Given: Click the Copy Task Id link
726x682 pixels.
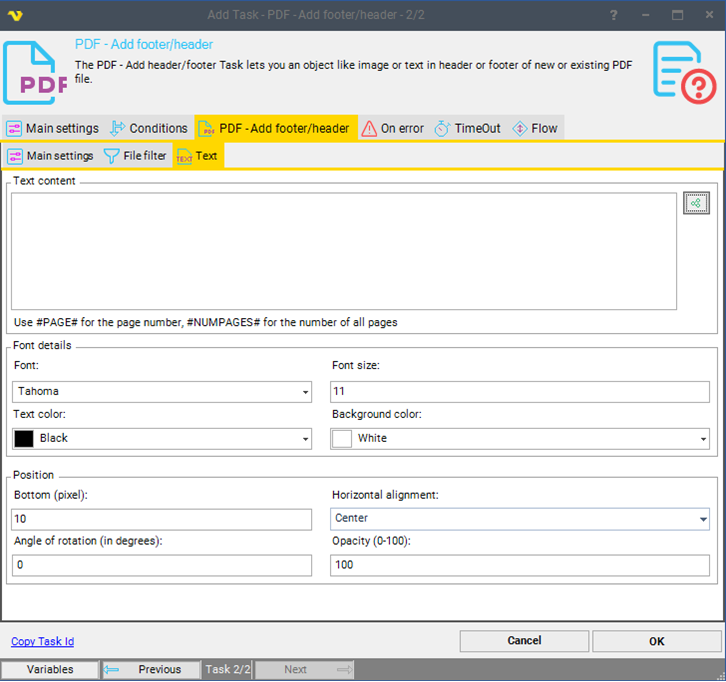Looking at the screenshot, I should [42, 642].
